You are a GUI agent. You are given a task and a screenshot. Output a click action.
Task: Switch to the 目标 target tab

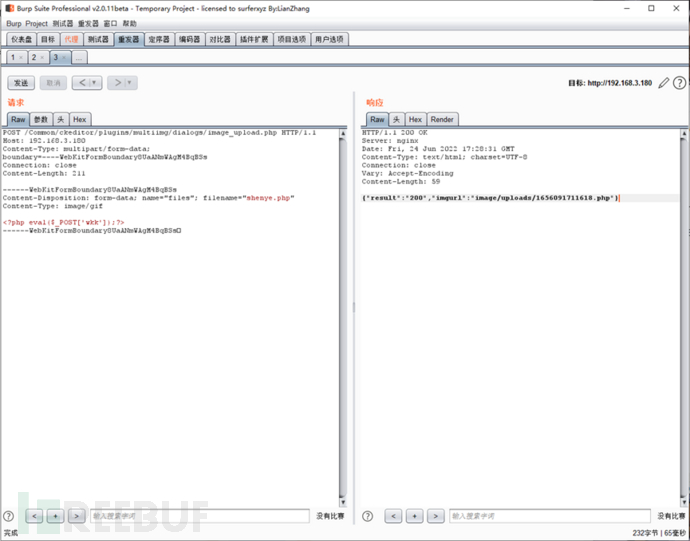[48, 40]
